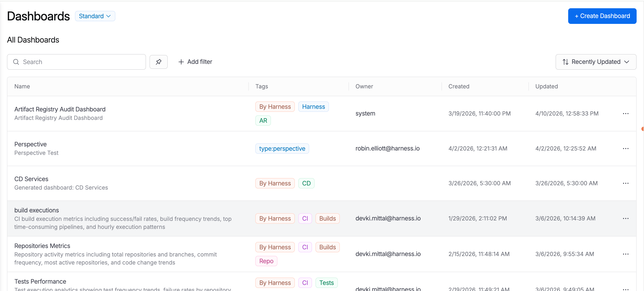Image resolution: width=644 pixels, height=291 pixels.
Task: Click the plus icon on Add filter
Action: [181, 62]
